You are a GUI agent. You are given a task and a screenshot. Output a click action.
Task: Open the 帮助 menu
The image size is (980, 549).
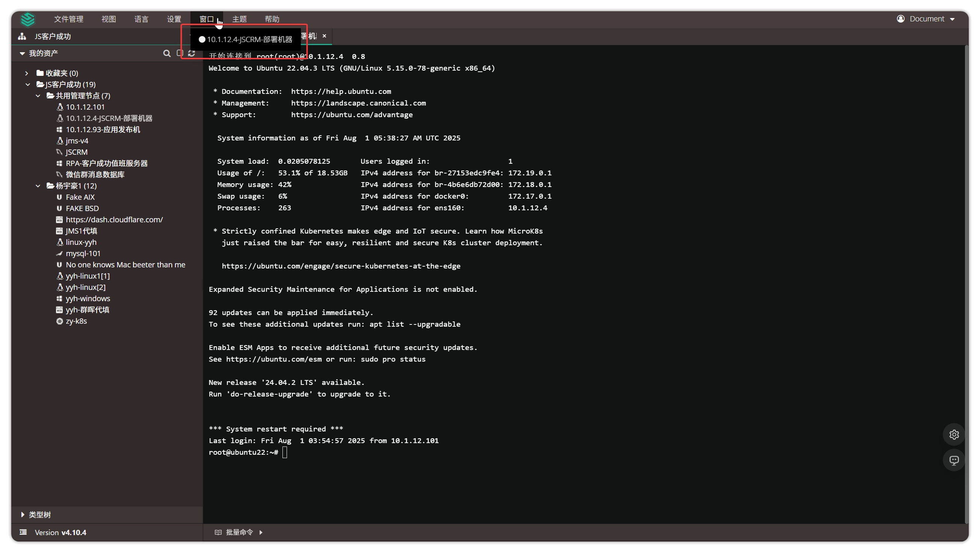pos(272,19)
